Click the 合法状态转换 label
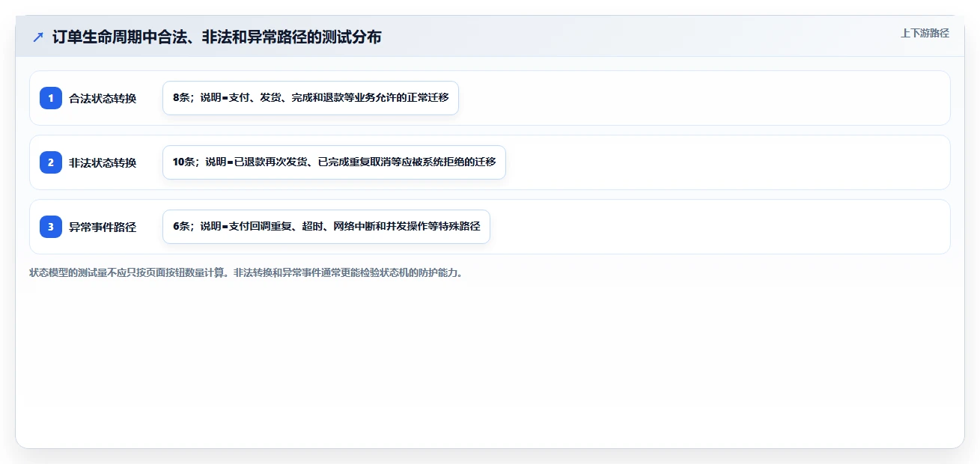The height and width of the screenshot is (464, 980). (103, 98)
